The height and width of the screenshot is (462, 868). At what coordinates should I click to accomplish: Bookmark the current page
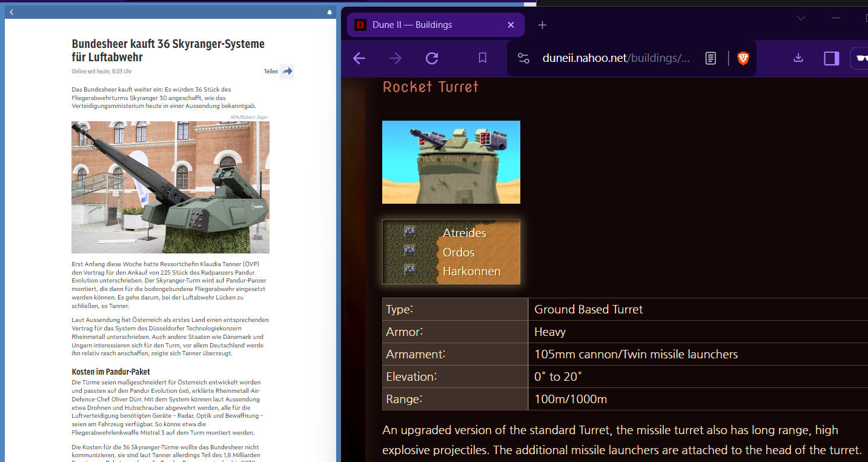[x=483, y=58]
